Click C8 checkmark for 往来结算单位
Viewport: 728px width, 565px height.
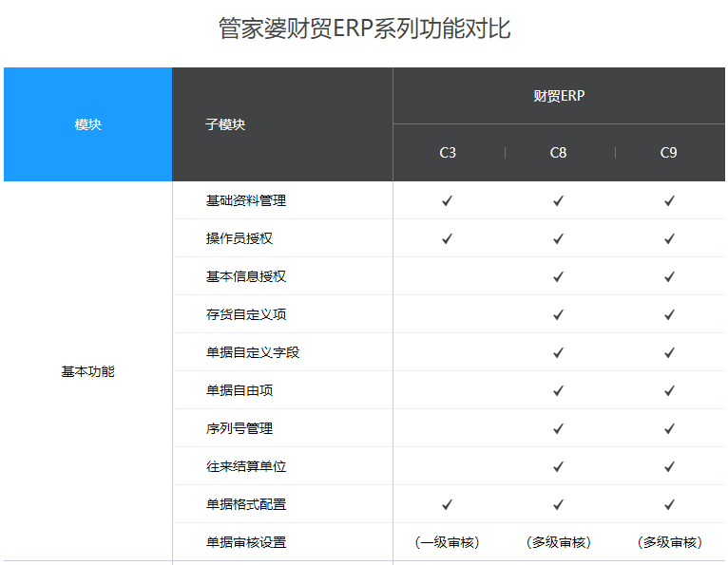point(558,466)
